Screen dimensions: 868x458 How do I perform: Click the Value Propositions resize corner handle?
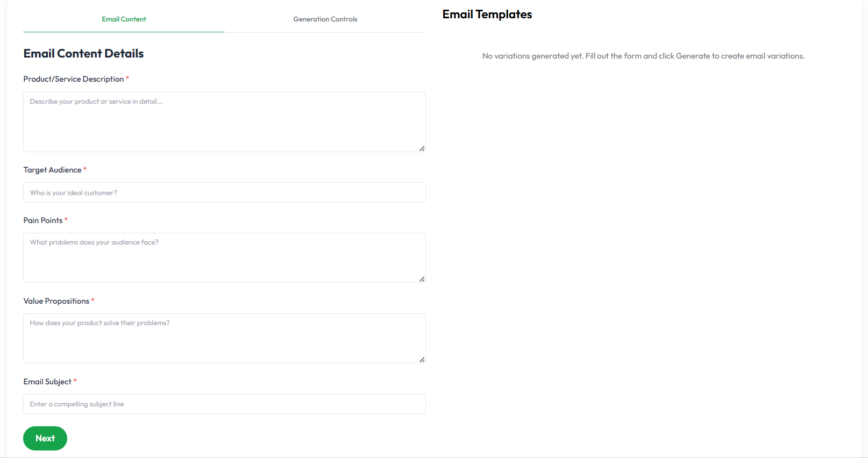click(x=422, y=360)
